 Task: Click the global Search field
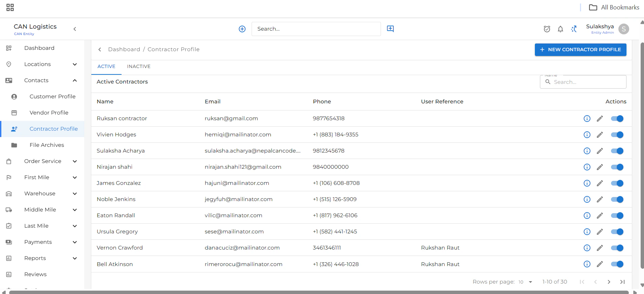[316, 29]
